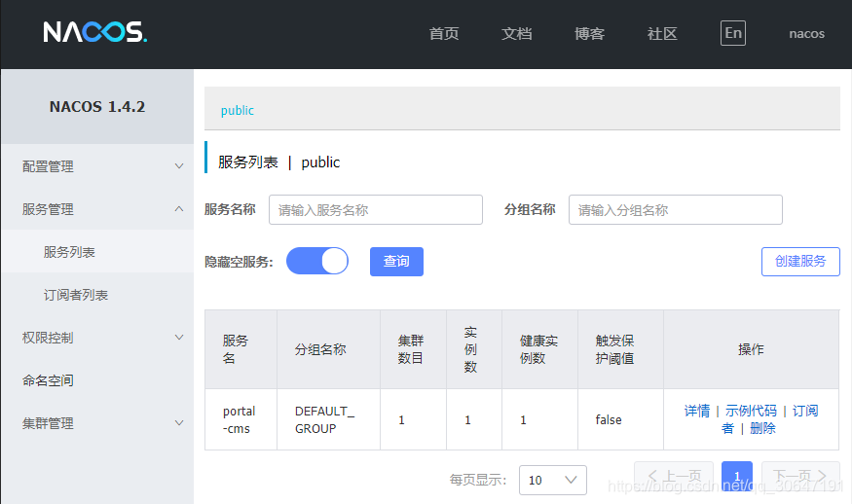Click the 上一页 previous page button
The height and width of the screenshot is (504, 852).
coord(674,477)
